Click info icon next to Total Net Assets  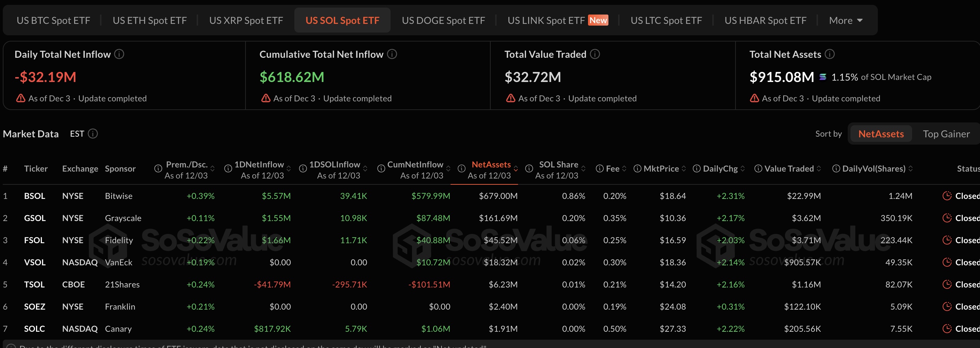point(830,54)
